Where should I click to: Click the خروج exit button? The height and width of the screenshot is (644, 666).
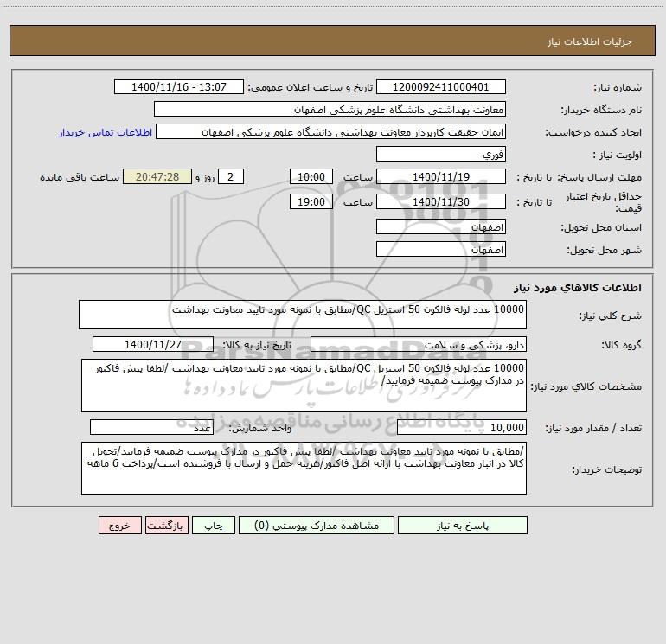point(119,525)
